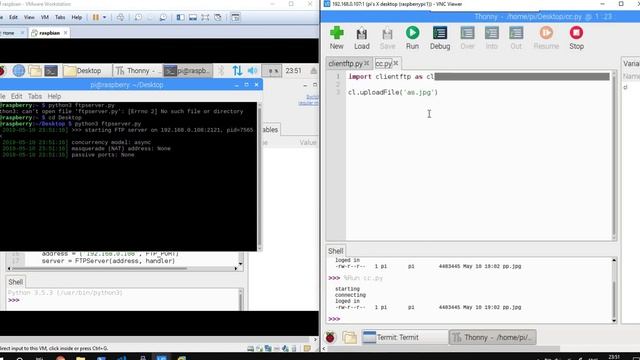Pause the virtual machine in VMware
The width and height of the screenshot is (640, 360).
96,17
